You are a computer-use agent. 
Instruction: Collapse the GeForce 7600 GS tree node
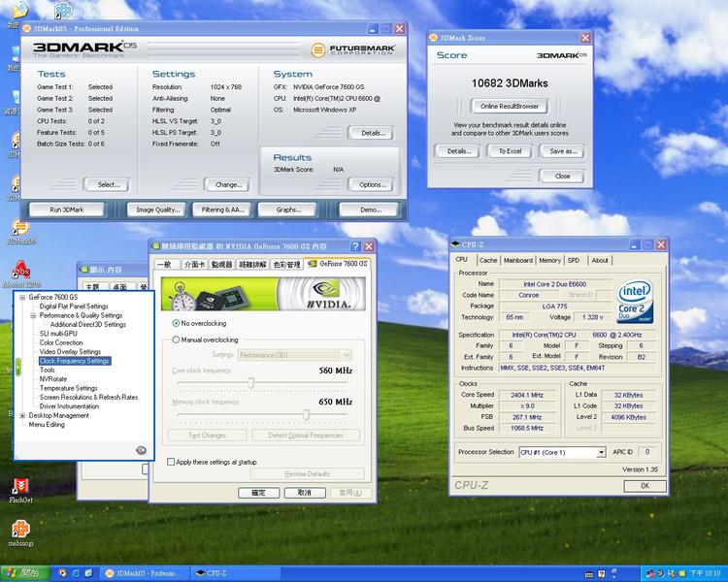tap(22, 297)
